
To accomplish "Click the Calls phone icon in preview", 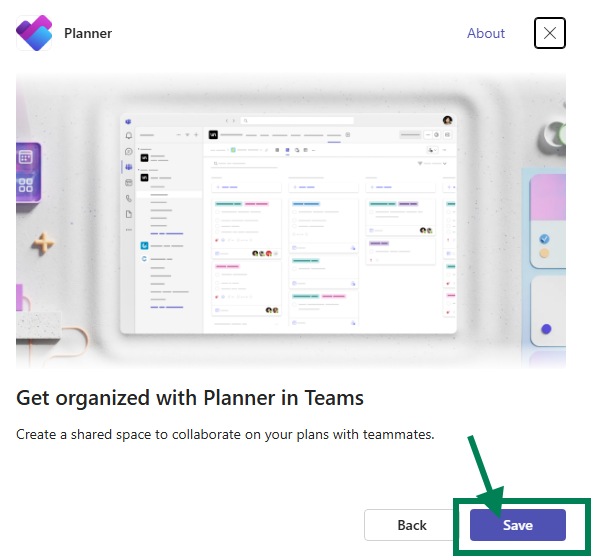I will 129,198.
